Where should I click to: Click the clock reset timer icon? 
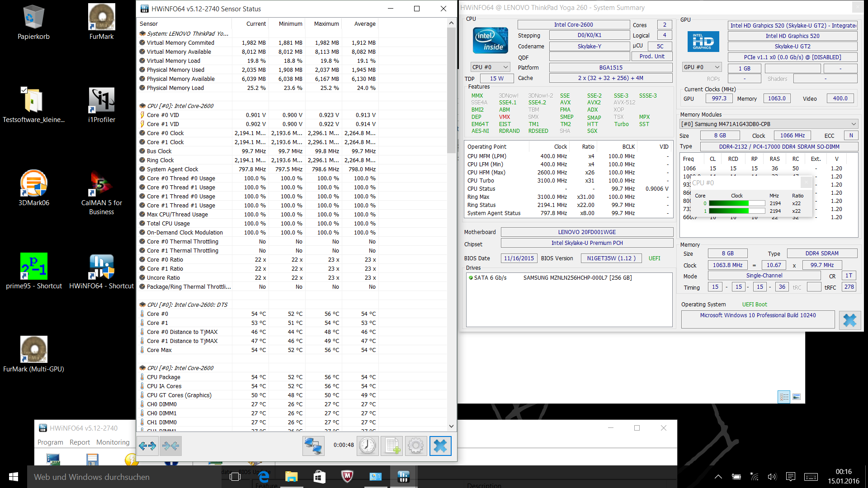point(368,446)
